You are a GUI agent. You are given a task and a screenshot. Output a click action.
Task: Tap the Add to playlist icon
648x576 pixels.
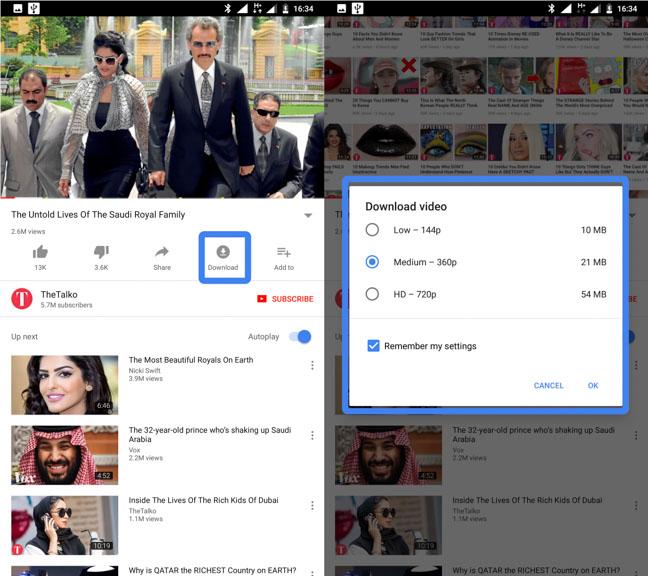[x=284, y=252]
